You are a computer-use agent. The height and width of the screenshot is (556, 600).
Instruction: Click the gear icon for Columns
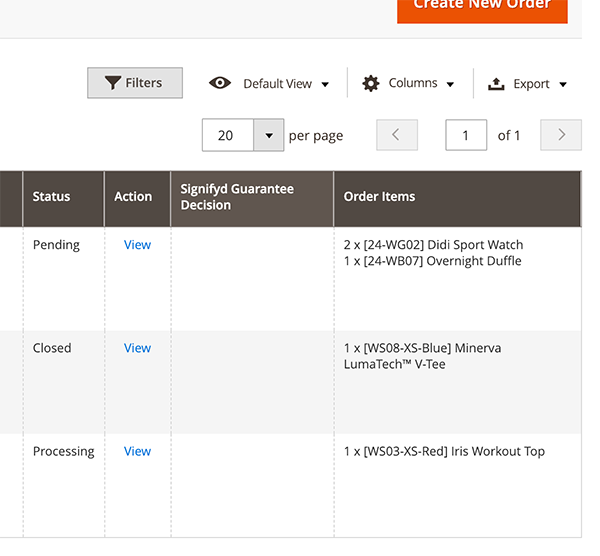tap(371, 83)
